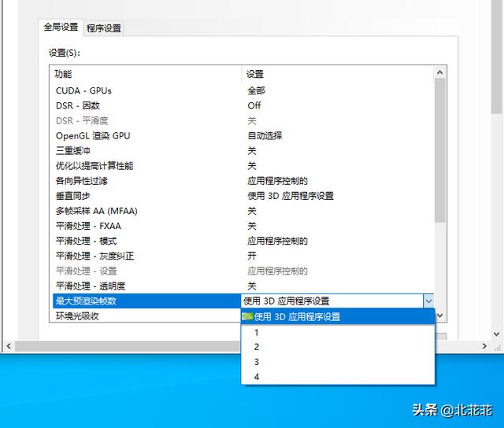Choose value 1 in dropdown list
This screenshot has height=428, width=504.
coord(338,332)
